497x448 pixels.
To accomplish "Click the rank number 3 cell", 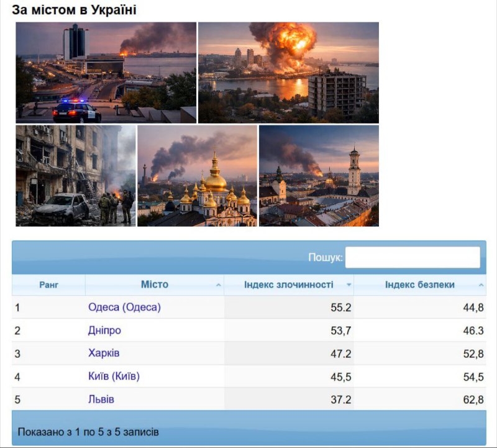I will pos(18,354).
